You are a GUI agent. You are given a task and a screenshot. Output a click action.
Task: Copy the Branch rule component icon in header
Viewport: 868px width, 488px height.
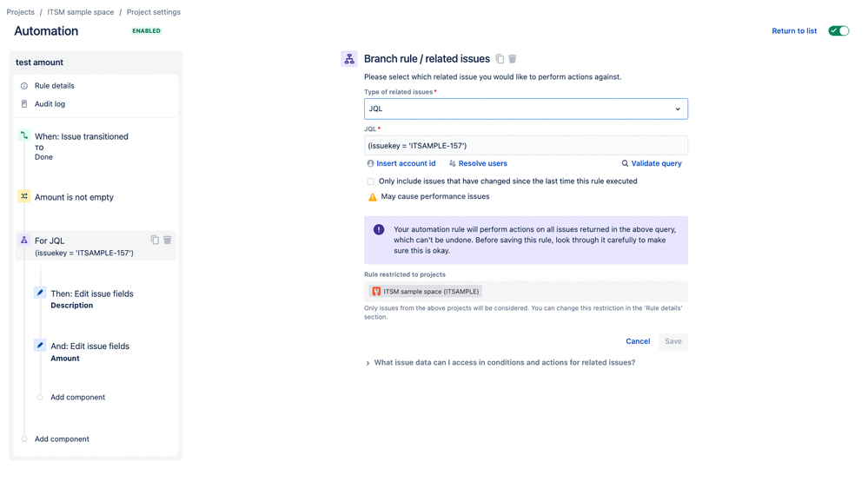[x=500, y=59]
